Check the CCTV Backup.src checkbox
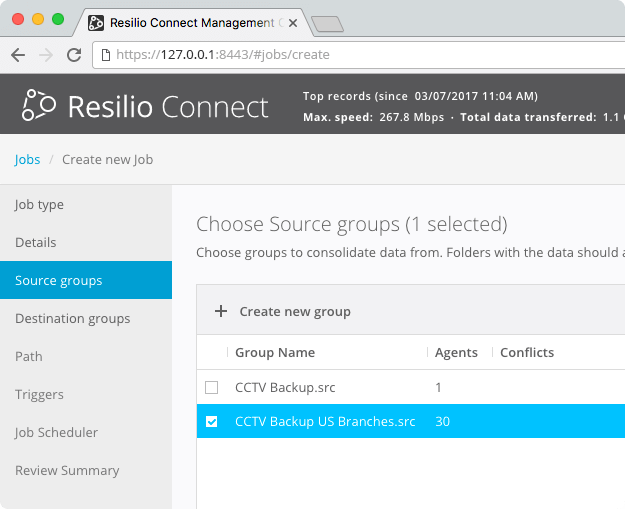Viewport: 625px width, 509px height. click(211, 387)
